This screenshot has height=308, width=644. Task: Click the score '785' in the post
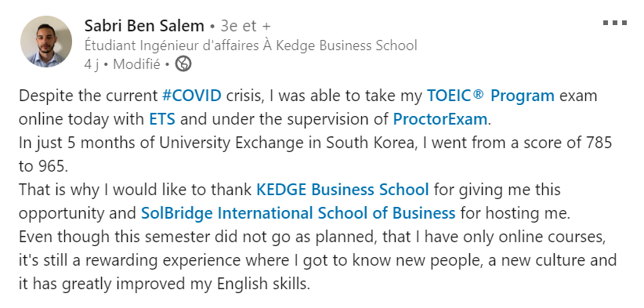598,143
